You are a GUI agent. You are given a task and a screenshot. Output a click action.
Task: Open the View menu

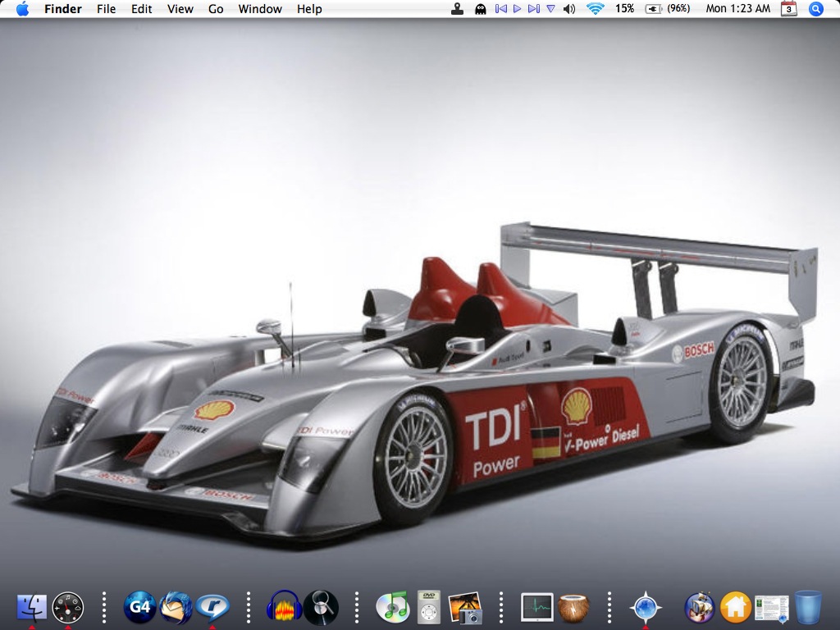pos(180,9)
